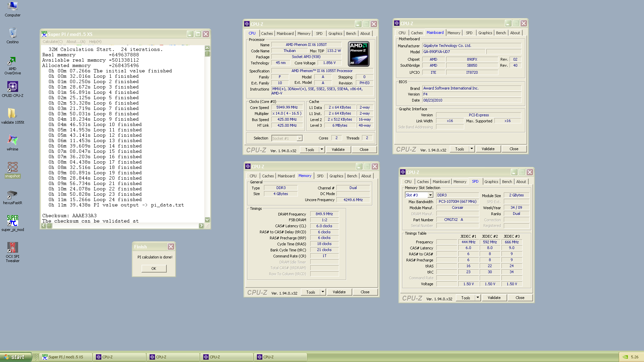Launch AMD OverDrive desktop shortcut
644x362 pixels.
tap(12, 66)
